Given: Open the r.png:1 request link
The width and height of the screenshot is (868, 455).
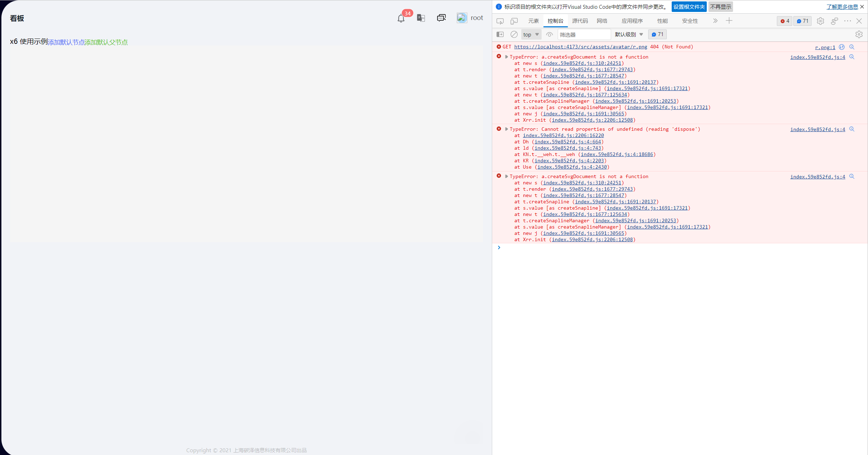Looking at the screenshot, I should point(825,47).
